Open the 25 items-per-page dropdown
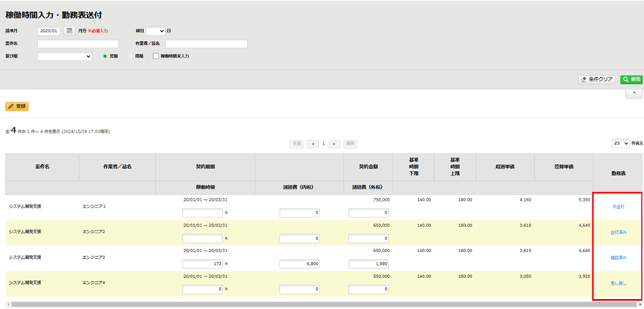Screen dimensions: 644x309 (x=620, y=142)
